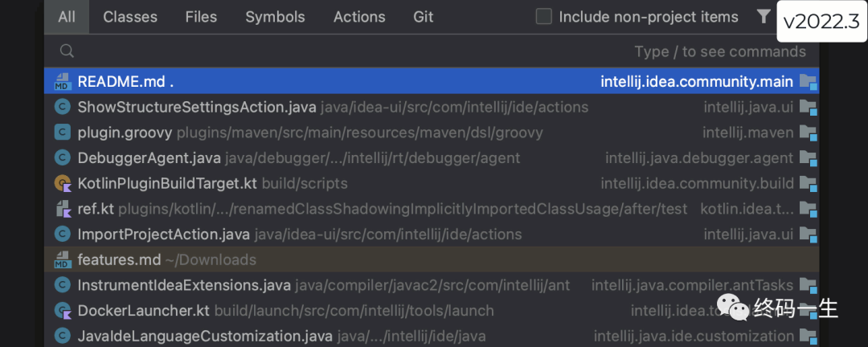868x347 pixels.
Task: Click module folder icon in plugin.groovy row
Action: (809, 133)
